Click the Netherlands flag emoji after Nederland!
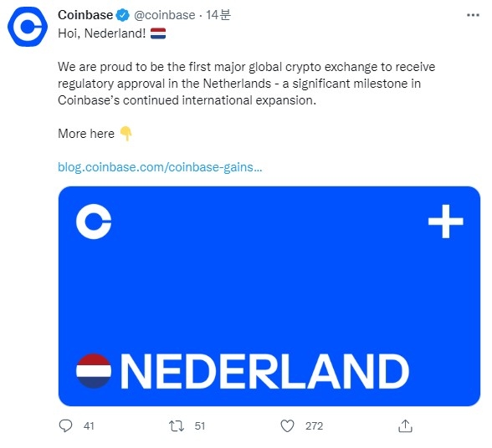This screenshot has height=448, width=492. point(158,33)
